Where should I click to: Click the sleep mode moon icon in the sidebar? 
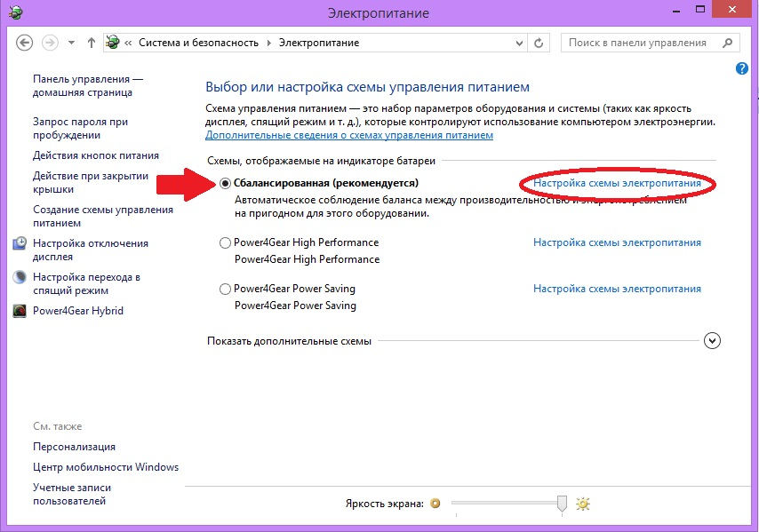click(x=20, y=277)
